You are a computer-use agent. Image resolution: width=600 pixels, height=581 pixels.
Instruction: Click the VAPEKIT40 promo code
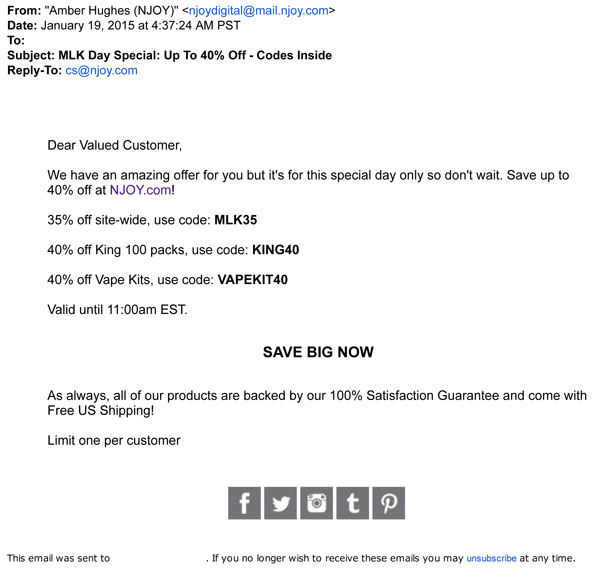click(252, 280)
